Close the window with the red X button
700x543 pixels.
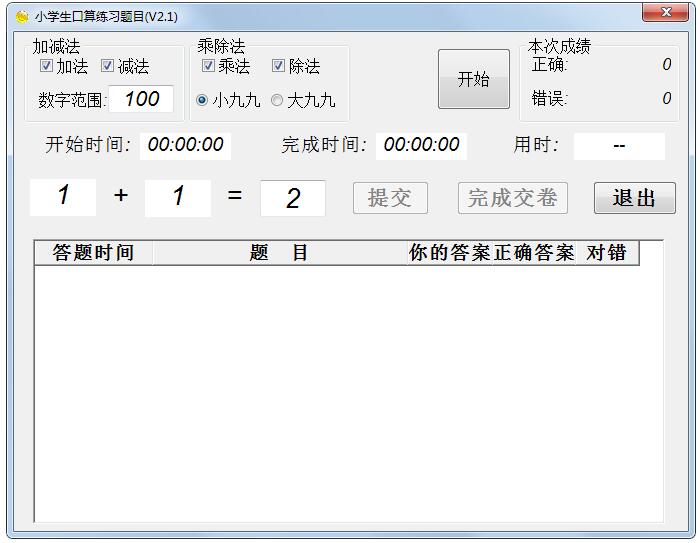665,12
